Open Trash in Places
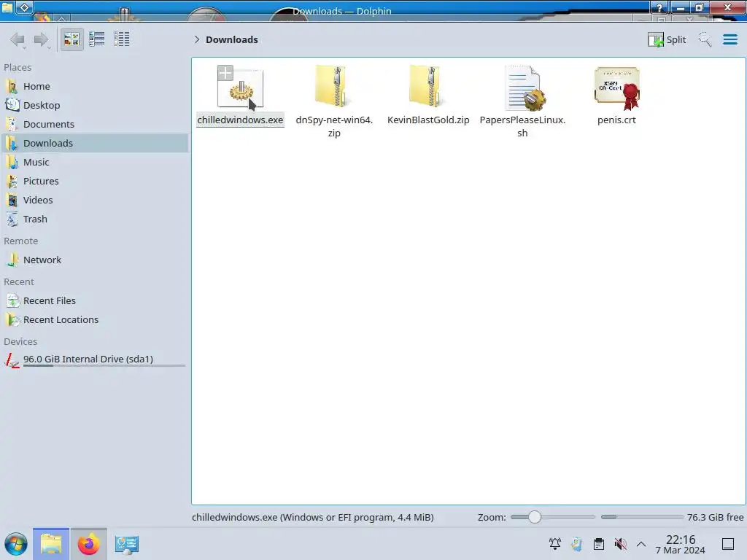The image size is (747, 560). tap(94, 219)
